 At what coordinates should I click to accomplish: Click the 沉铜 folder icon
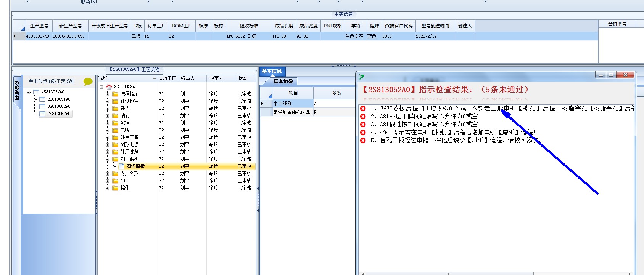click(115, 123)
